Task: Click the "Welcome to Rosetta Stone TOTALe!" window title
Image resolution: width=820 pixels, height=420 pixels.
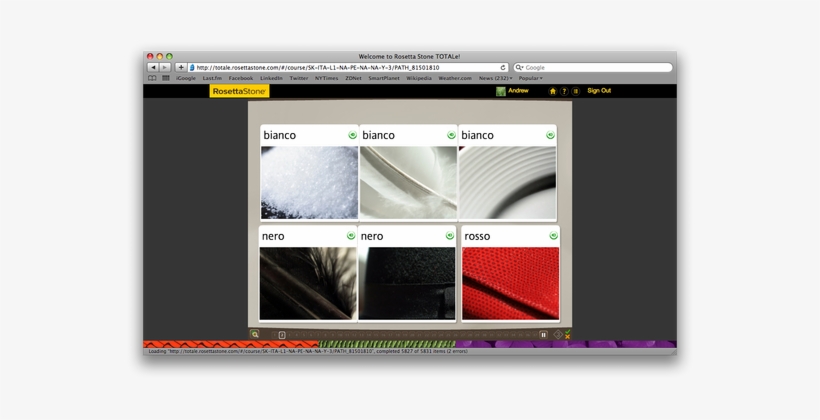Action: [x=409, y=56]
